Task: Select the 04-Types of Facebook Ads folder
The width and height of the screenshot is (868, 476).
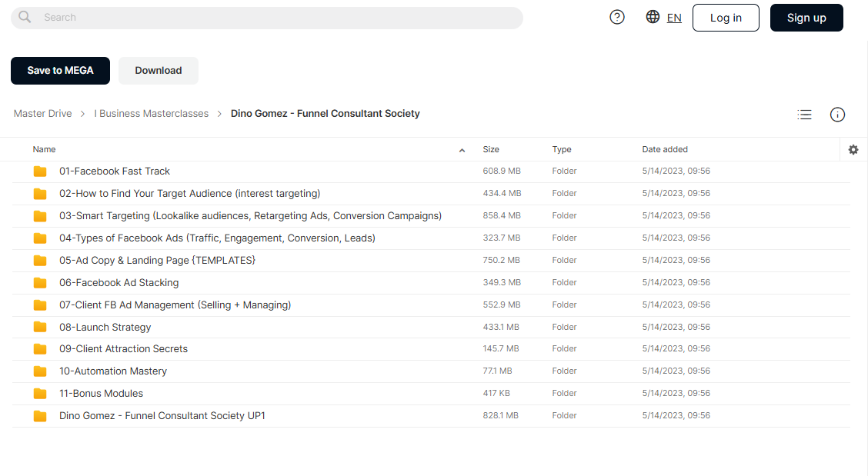Action: pos(217,238)
